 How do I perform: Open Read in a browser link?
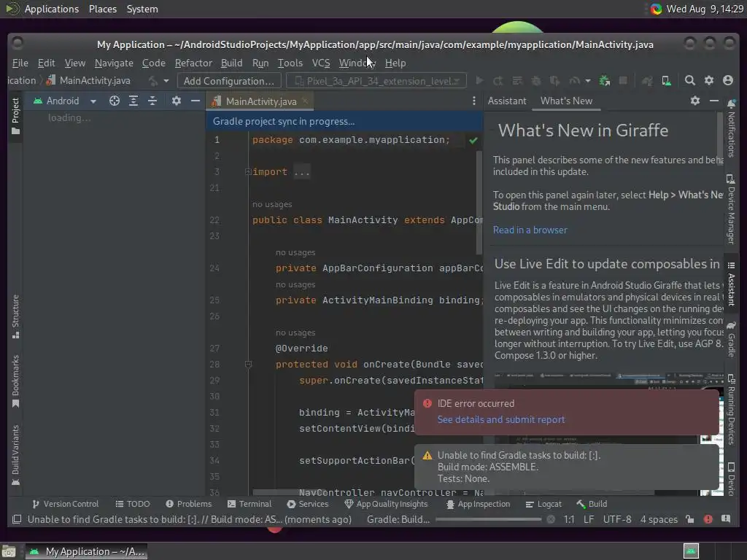click(530, 230)
